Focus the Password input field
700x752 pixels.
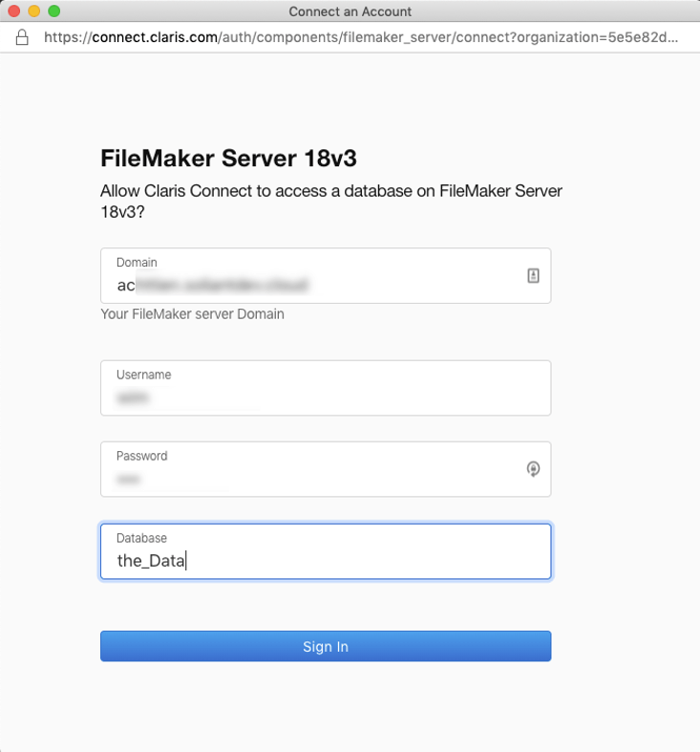[x=326, y=469]
